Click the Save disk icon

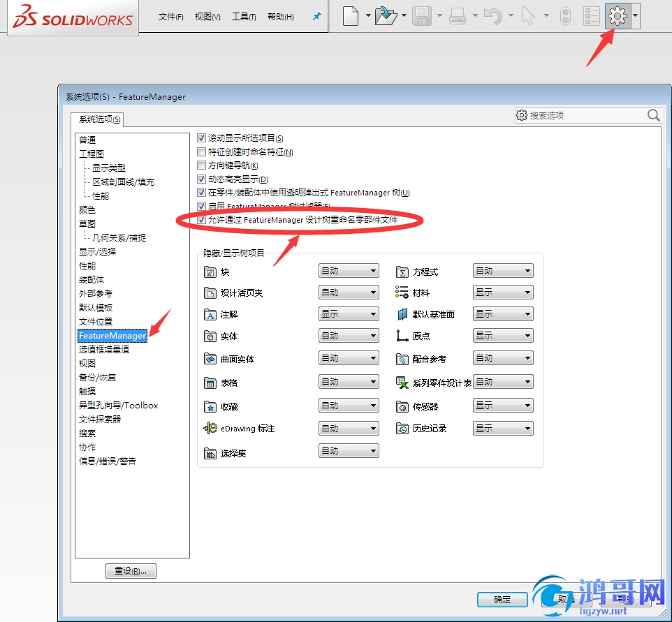point(422,16)
